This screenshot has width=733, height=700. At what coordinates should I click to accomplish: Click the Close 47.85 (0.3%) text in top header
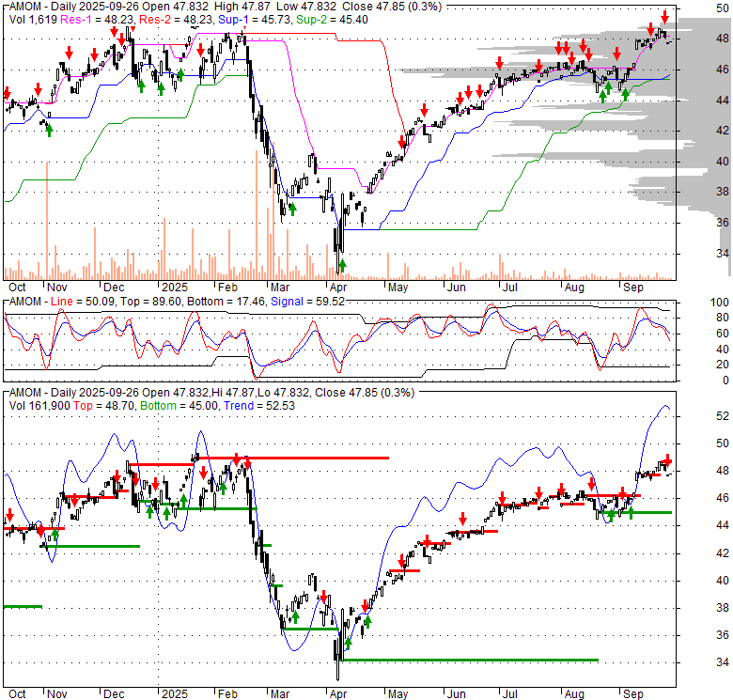coord(392,7)
